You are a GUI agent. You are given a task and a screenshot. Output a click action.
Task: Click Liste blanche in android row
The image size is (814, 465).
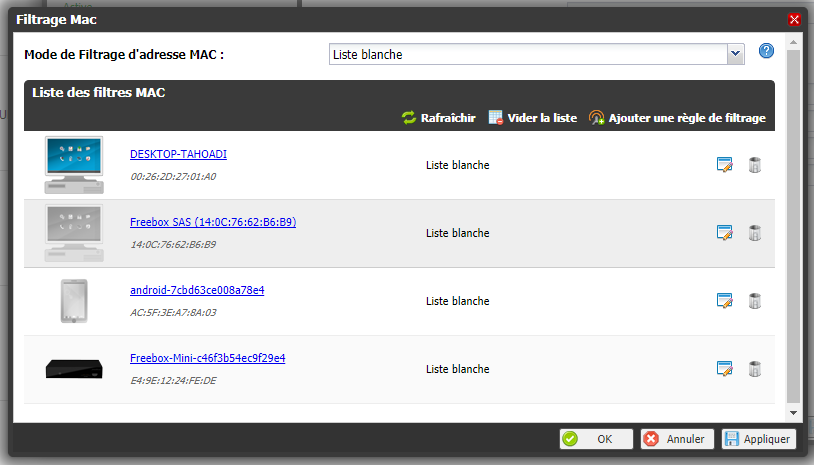458,301
